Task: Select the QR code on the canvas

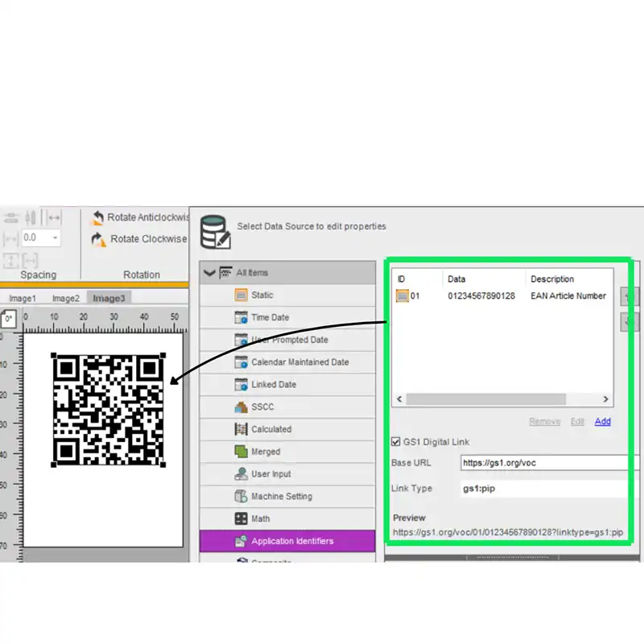Action: (x=109, y=411)
